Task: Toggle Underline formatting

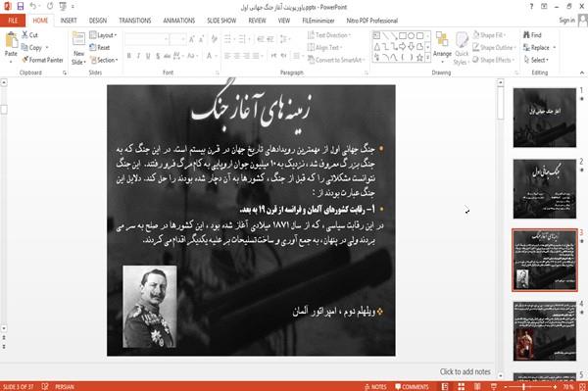Action: (148, 56)
